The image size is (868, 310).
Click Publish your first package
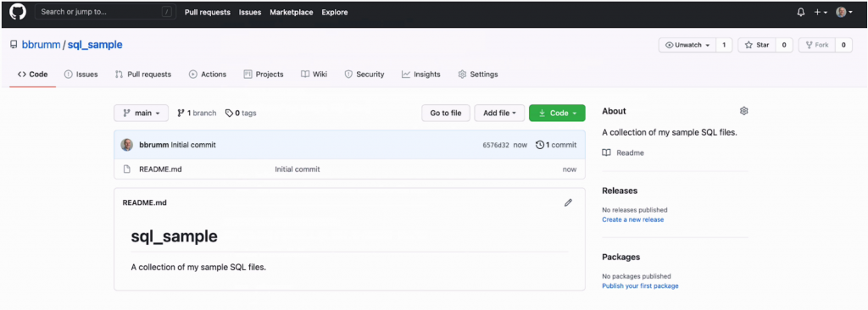[640, 286]
